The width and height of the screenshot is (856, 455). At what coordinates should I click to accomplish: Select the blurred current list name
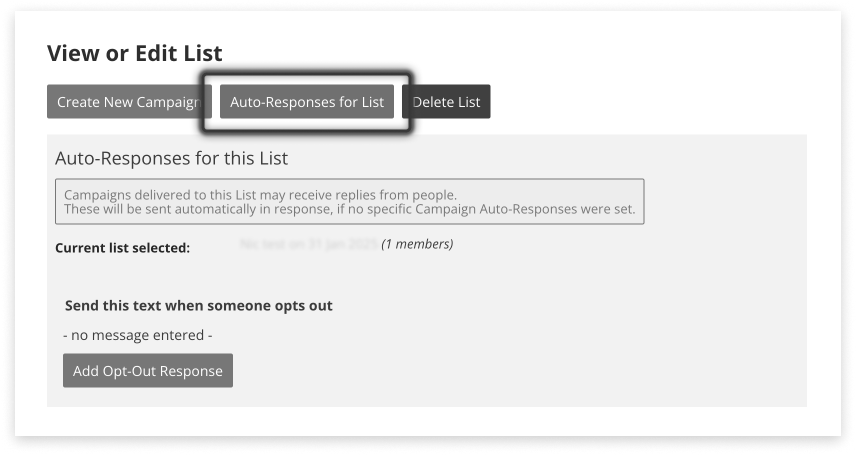(x=308, y=244)
